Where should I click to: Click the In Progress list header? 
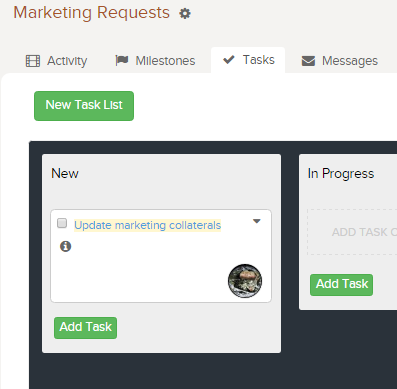(x=341, y=174)
